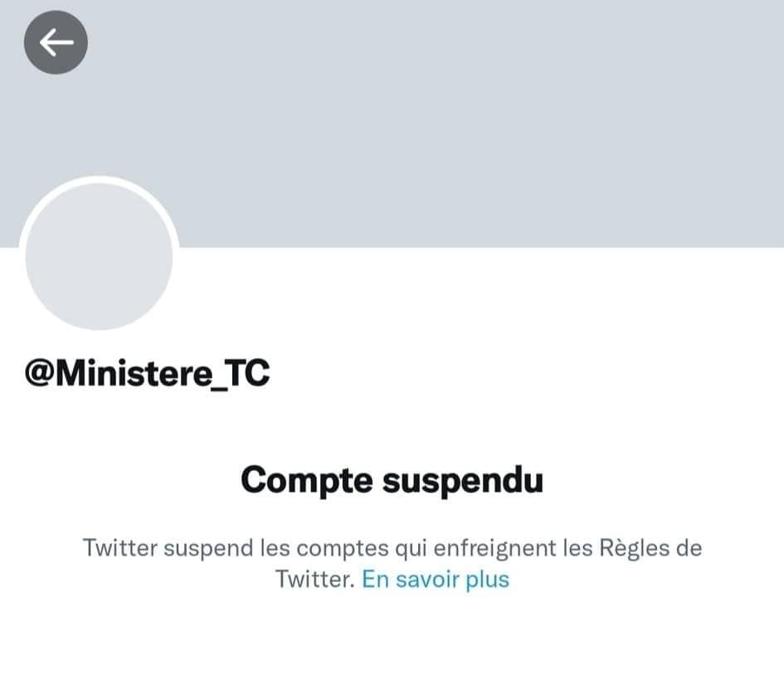Tap the word "Compte" in the heading

pyautogui.click(x=307, y=482)
